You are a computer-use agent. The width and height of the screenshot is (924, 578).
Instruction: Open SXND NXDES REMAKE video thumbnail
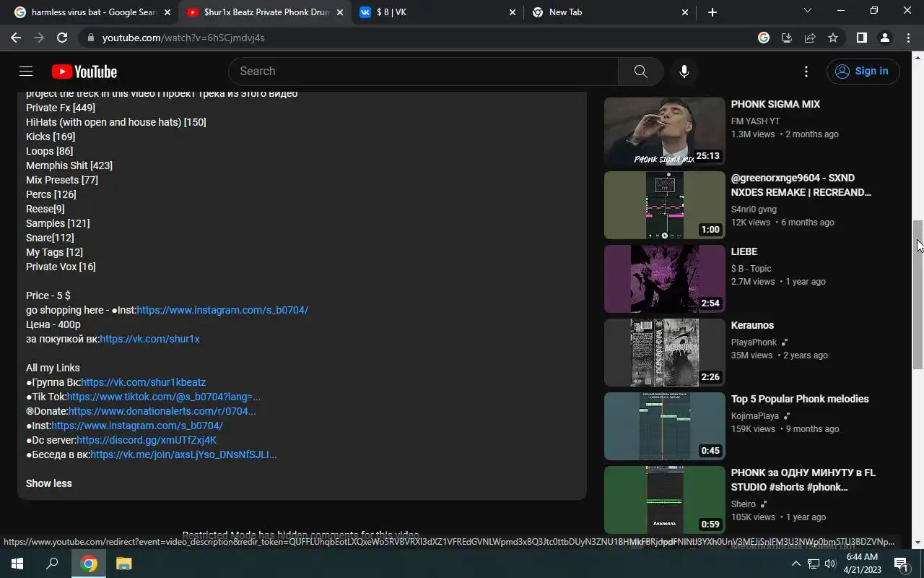pyautogui.click(x=664, y=205)
